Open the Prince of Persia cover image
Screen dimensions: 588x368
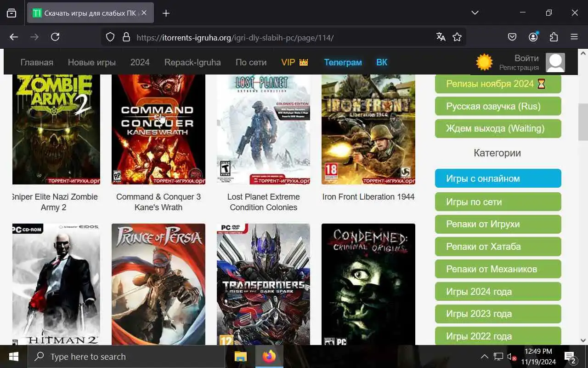158,284
